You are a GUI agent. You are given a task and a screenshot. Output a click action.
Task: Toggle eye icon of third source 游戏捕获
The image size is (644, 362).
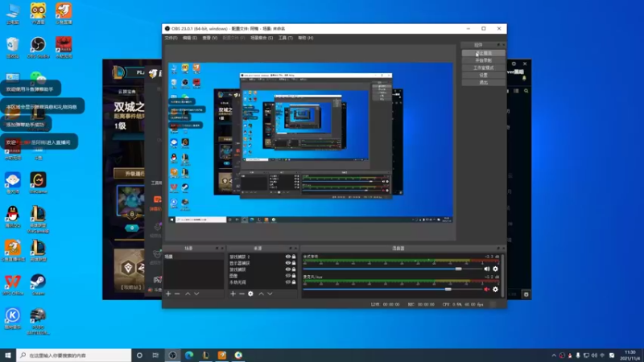click(288, 269)
